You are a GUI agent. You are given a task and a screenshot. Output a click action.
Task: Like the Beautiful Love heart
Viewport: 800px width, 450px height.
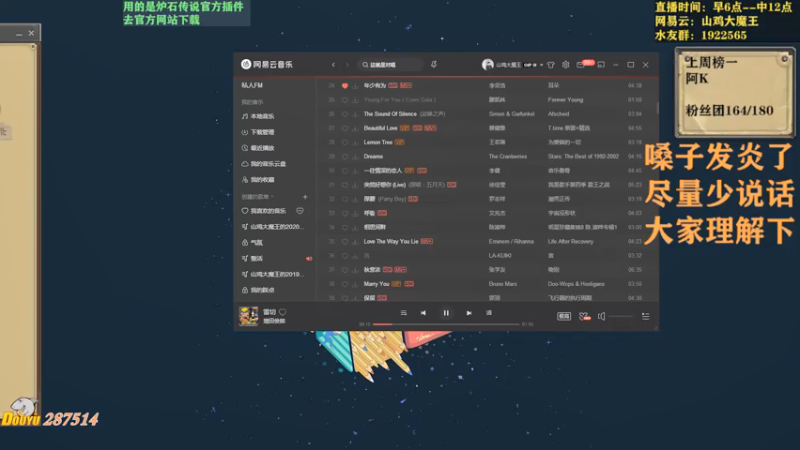(345, 128)
